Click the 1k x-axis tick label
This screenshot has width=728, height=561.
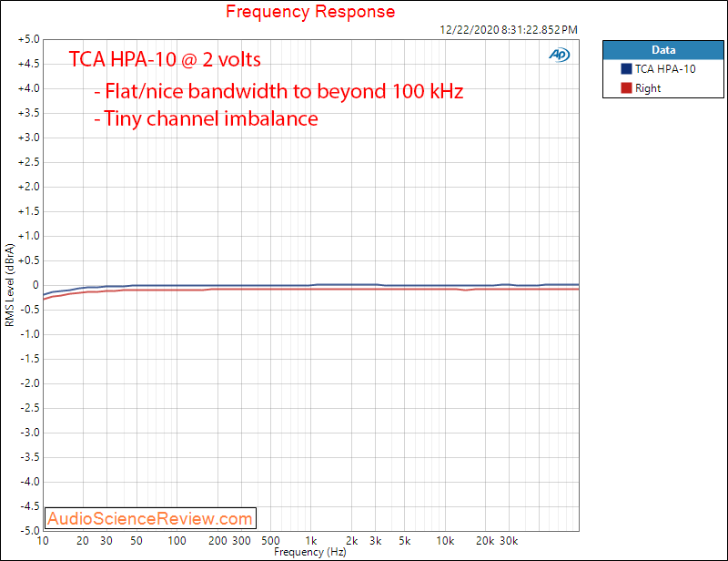[311, 541]
